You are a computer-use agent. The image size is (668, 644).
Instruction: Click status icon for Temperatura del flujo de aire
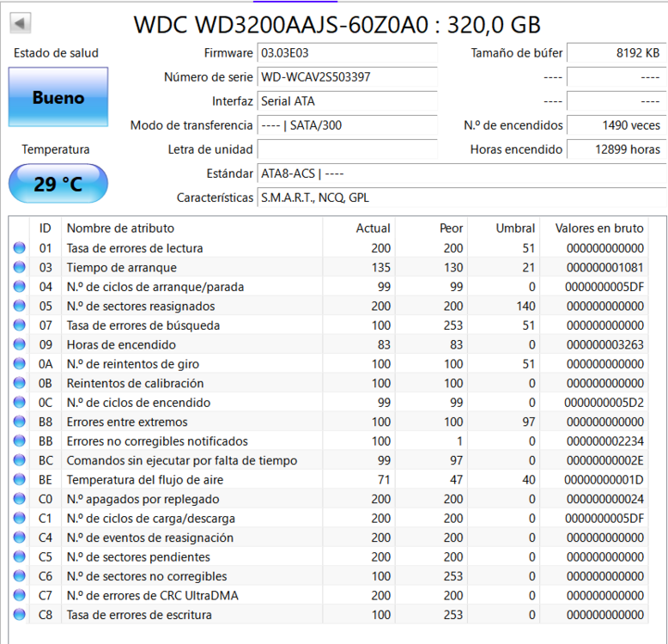[x=20, y=480]
